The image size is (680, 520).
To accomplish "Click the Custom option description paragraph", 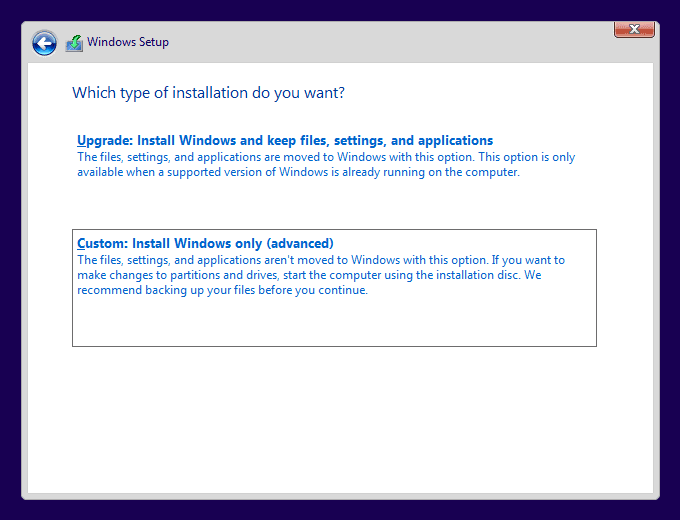I will coord(321,275).
